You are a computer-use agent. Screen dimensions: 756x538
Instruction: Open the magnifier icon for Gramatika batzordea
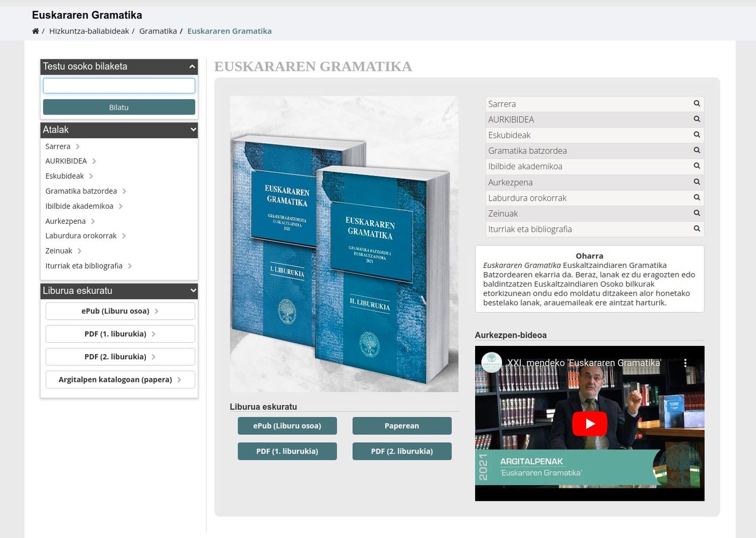tap(697, 150)
